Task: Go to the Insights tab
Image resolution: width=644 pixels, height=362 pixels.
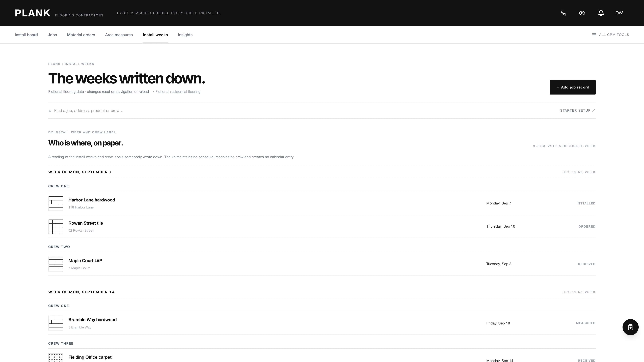Action: pyautogui.click(x=185, y=35)
